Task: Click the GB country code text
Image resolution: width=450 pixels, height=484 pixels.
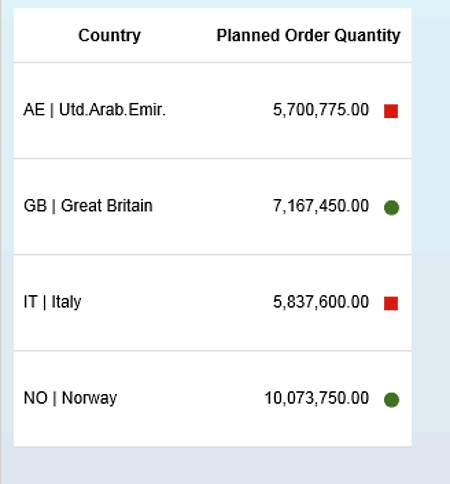Action: pos(35,206)
